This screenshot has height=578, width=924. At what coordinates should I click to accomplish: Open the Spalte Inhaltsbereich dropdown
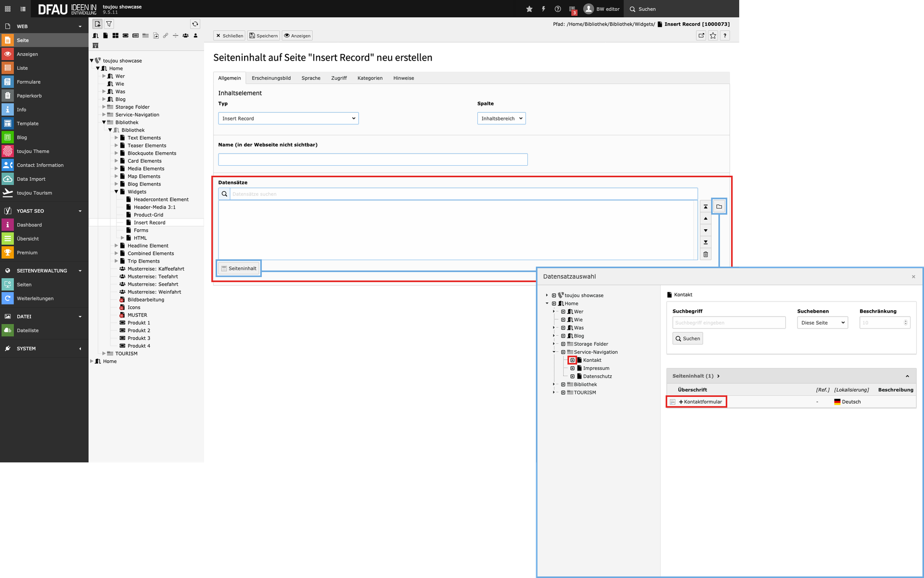pyautogui.click(x=501, y=118)
